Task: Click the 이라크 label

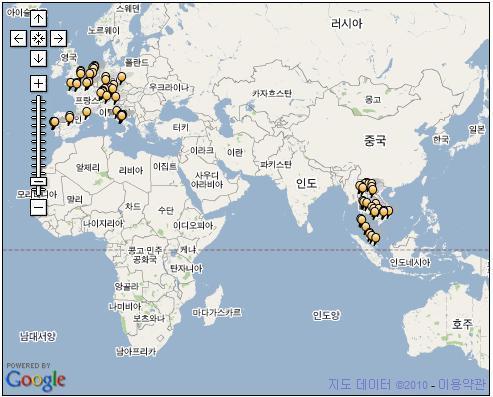Action: point(202,151)
